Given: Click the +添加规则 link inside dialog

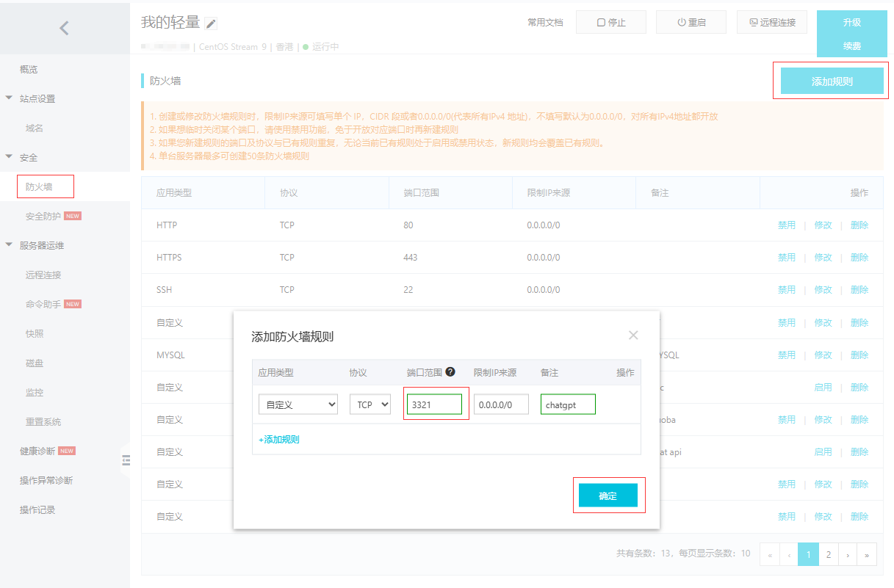Looking at the screenshot, I should 278,439.
